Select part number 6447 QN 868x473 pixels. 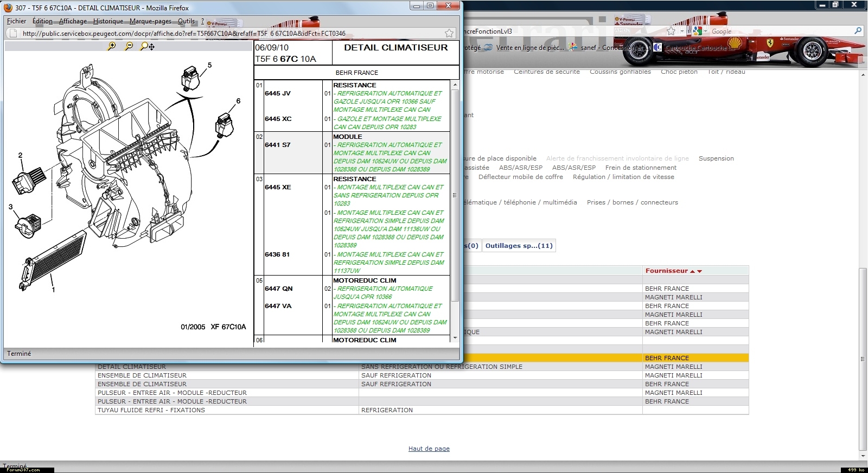(x=278, y=289)
